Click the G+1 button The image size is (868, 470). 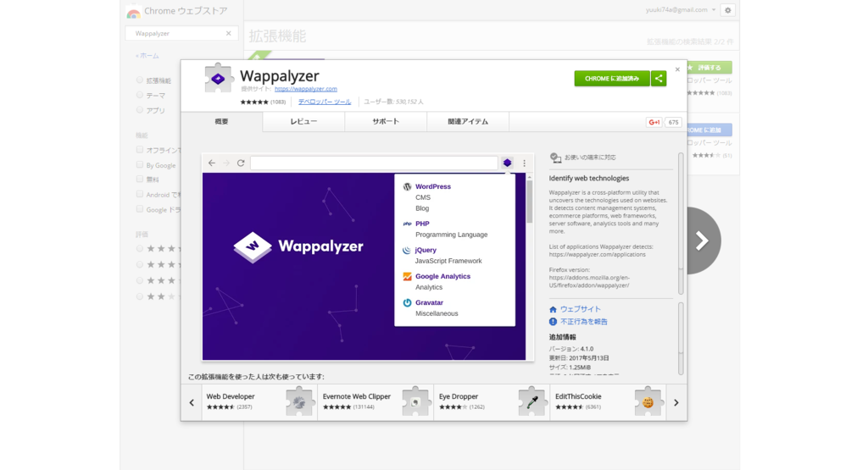point(654,122)
